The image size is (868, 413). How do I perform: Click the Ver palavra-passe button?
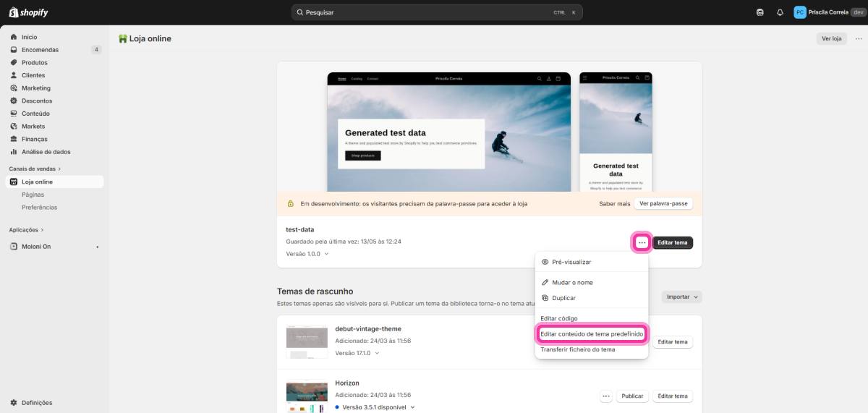[x=663, y=204]
